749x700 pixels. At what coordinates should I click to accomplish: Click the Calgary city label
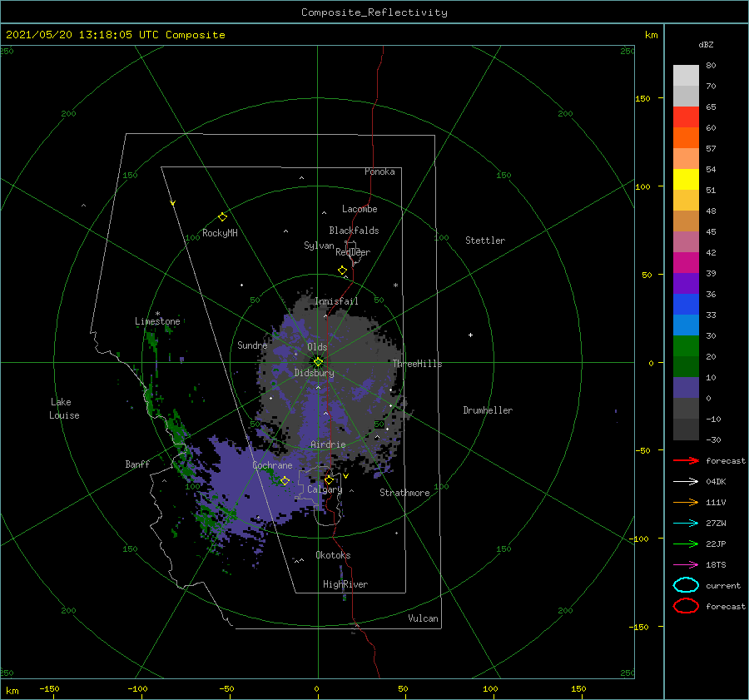(x=325, y=489)
